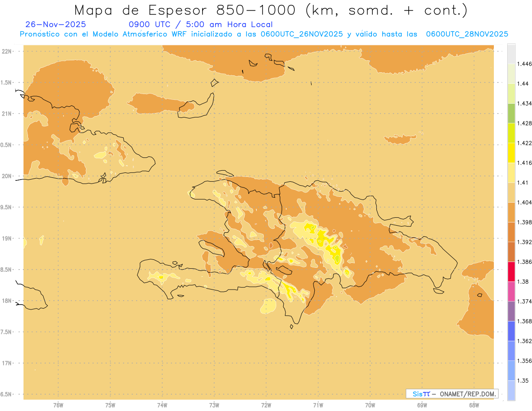
Task: Click the green legend swatch between 1.428 and 1.434
Action: (x=511, y=114)
